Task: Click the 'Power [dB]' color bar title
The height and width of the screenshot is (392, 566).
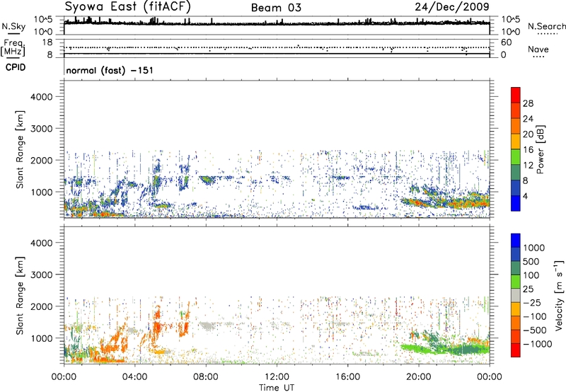Action: pos(540,149)
